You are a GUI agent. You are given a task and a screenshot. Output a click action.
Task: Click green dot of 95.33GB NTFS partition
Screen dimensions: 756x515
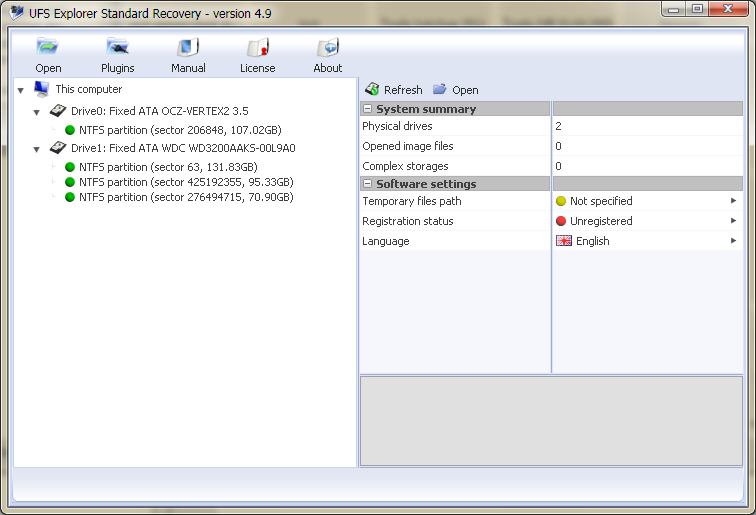pyautogui.click(x=70, y=182)
